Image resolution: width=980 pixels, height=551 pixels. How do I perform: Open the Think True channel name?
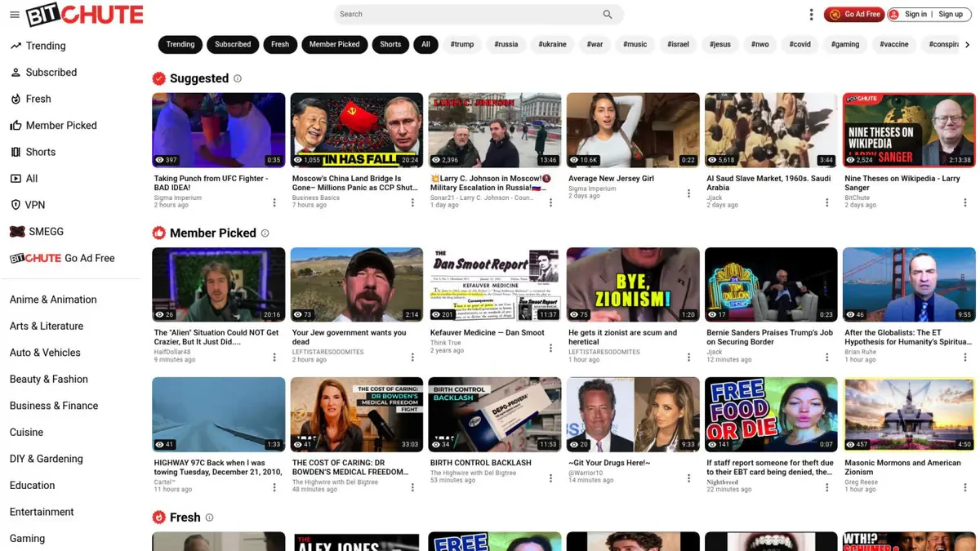[x=446, y=343]
